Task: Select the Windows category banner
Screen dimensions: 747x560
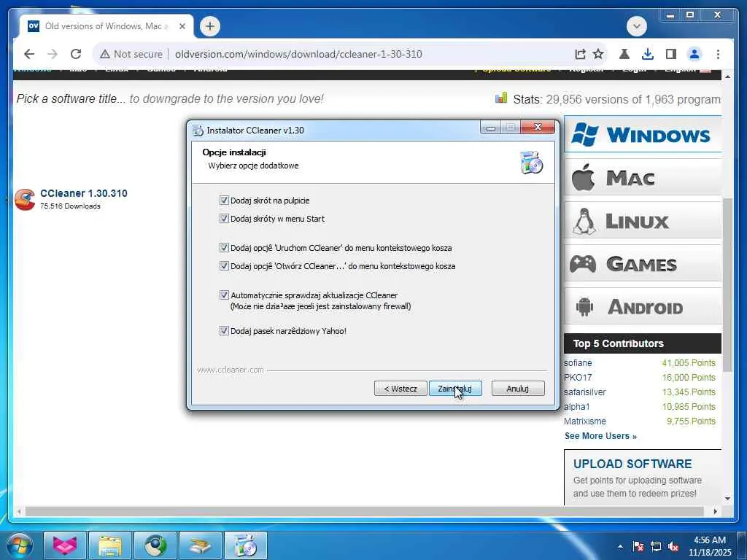Action: (x=642, y=135)
